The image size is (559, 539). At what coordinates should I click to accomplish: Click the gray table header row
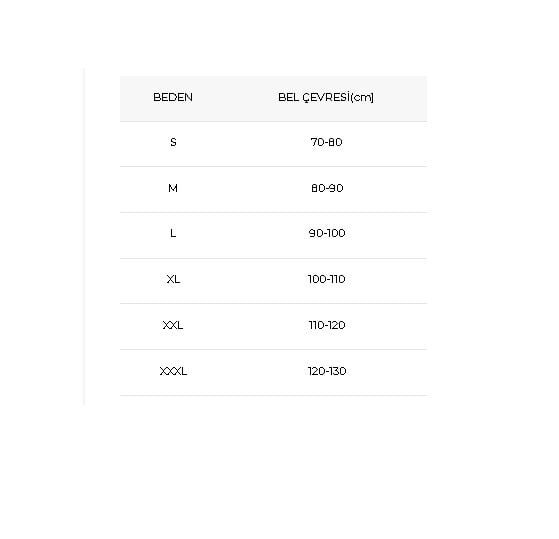273,98
